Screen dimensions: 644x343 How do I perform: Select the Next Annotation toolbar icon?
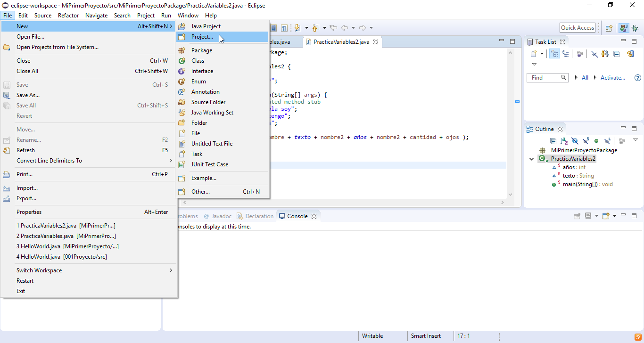pyautogui.click(x=297, y=27)
